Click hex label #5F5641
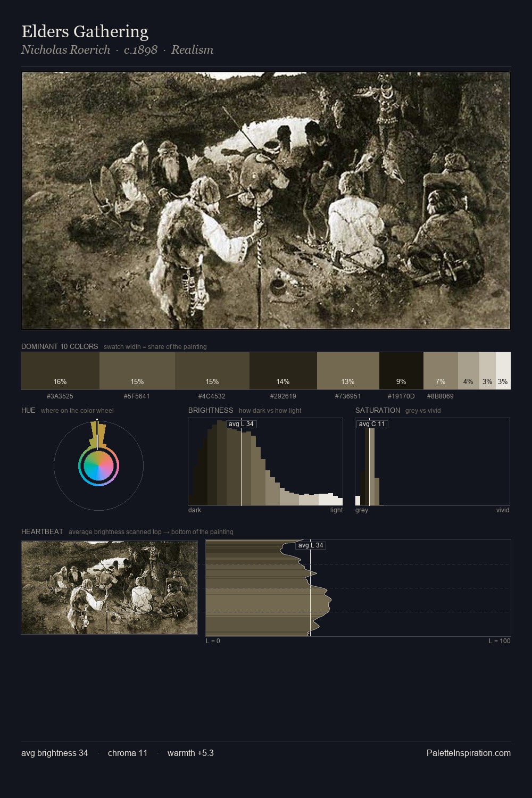This screenshot has width=532, height=798. pos(137,396)
